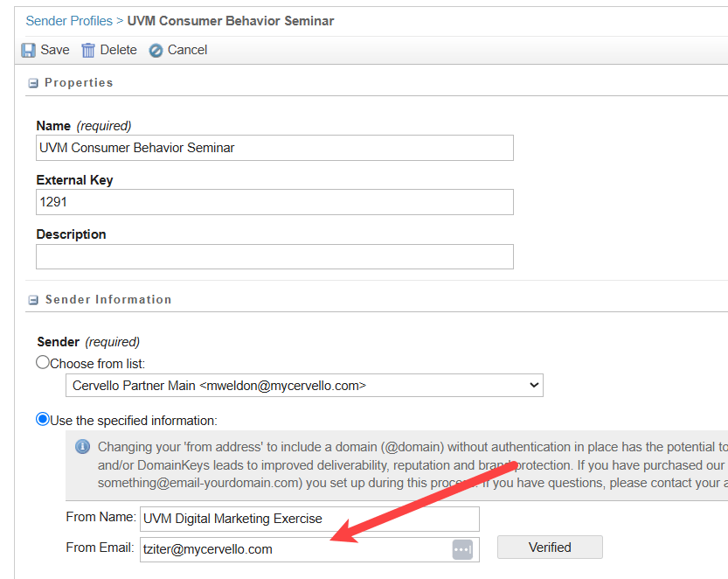The image size is (728, 579).
Task: Go back to Sender Profiles breadcrumb link
Action: coord(69,20)
